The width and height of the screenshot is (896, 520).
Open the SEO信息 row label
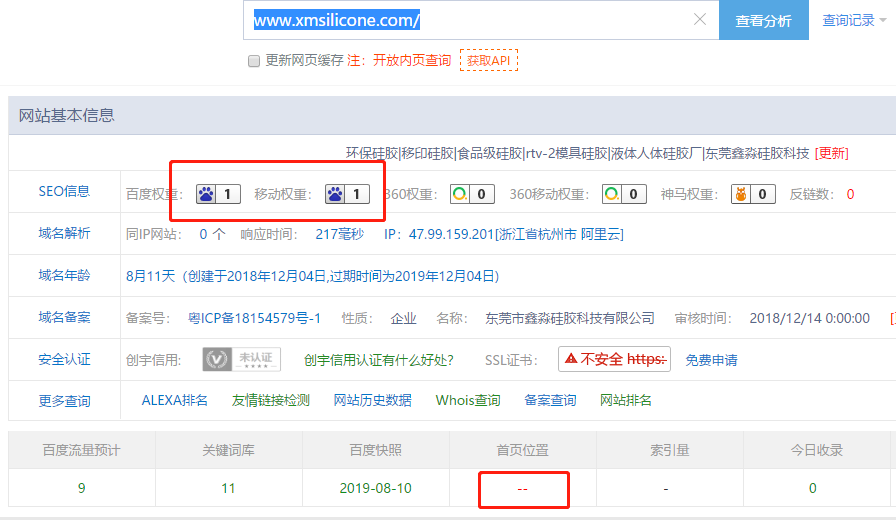click(x=64, y=191)
